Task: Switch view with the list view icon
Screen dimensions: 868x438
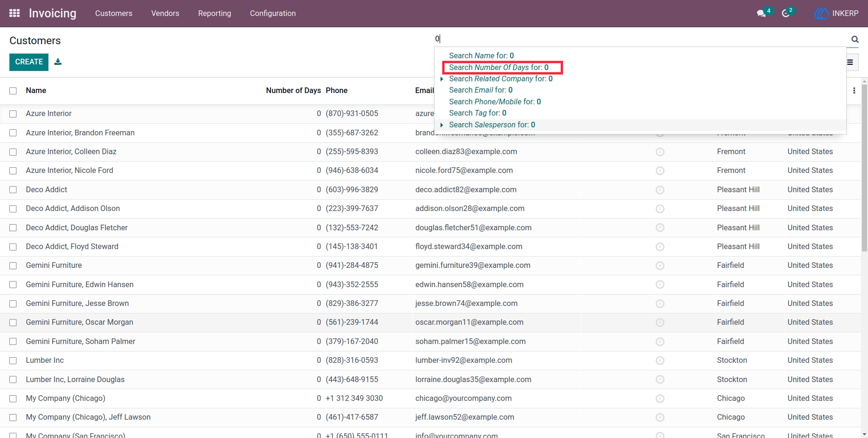Action: click(x=850, y=62)
